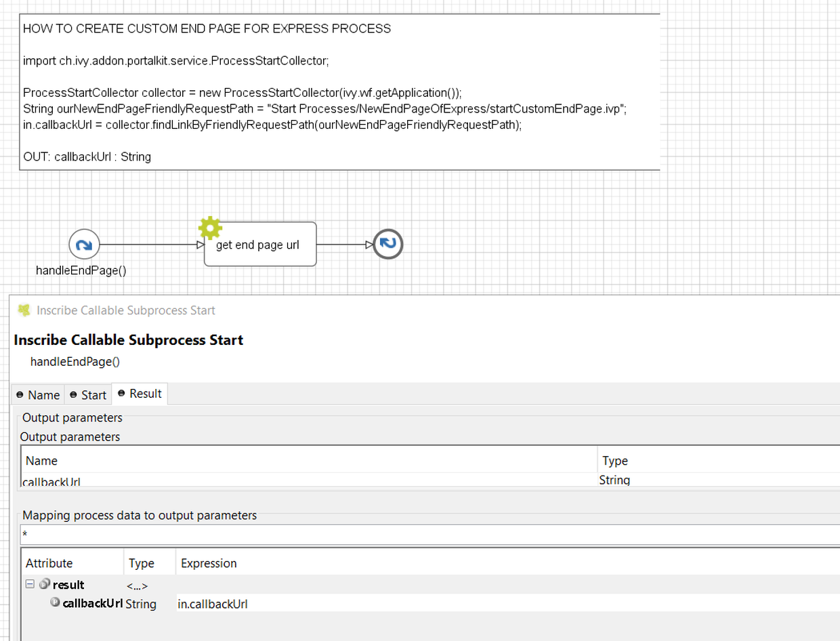Click the green gear script icon
The image size is (840, 641).
click(210, 228)
